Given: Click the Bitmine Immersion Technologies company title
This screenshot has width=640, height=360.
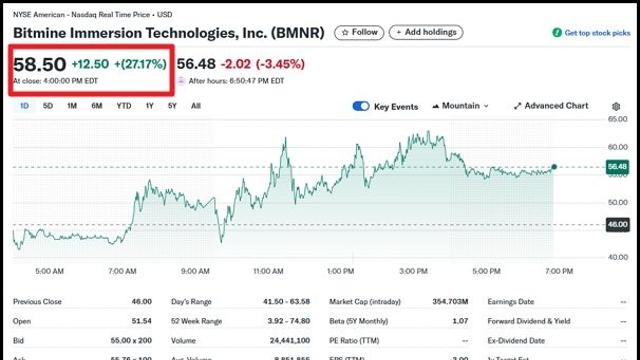Looking at the screenshot, I should [x=169, y=33].
